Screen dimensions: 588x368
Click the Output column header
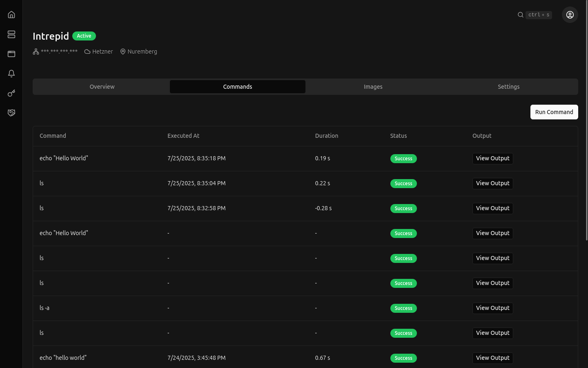click(482, 136)
